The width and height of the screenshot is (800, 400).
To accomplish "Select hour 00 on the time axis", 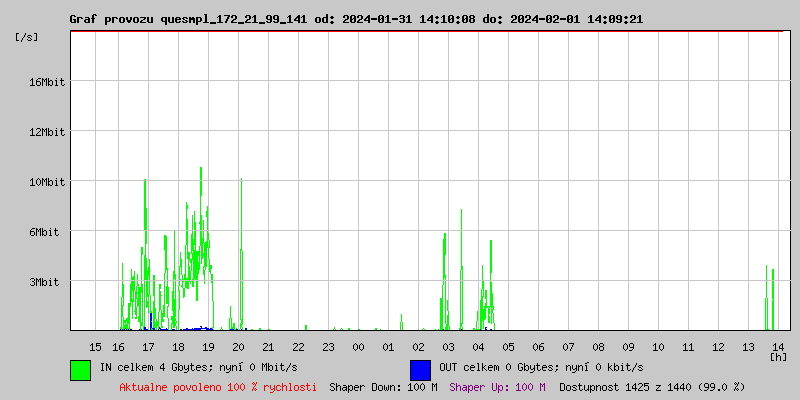I will tap(358, 346).
